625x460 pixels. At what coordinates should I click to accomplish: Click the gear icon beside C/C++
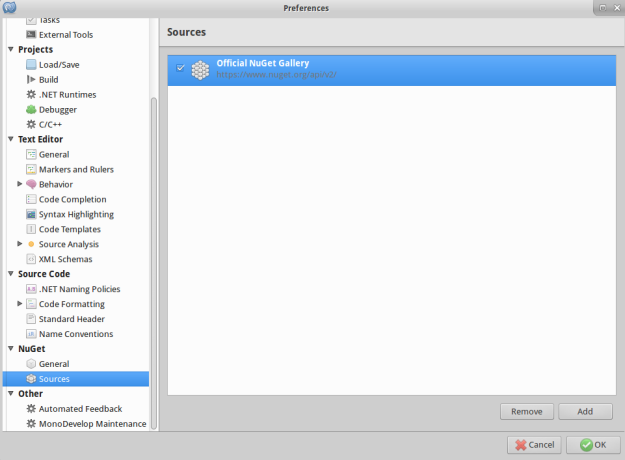[31, 124]
